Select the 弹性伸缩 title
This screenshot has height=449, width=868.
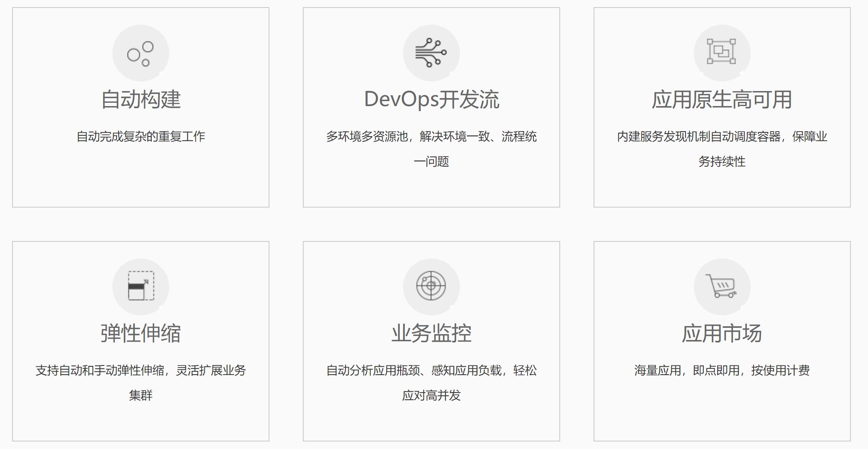pos(141,333)
